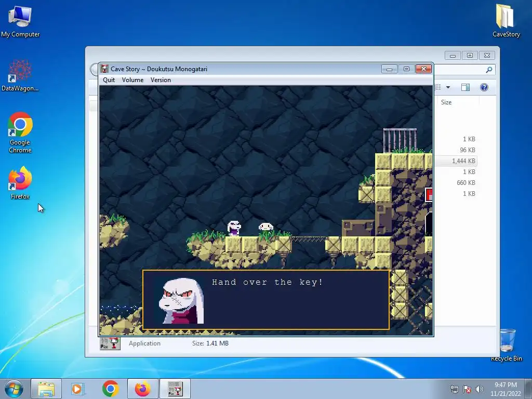This screenshot has width=532, height=399.
Task: Select the 1,444 KB file row
Action: [x=456, y=161]
